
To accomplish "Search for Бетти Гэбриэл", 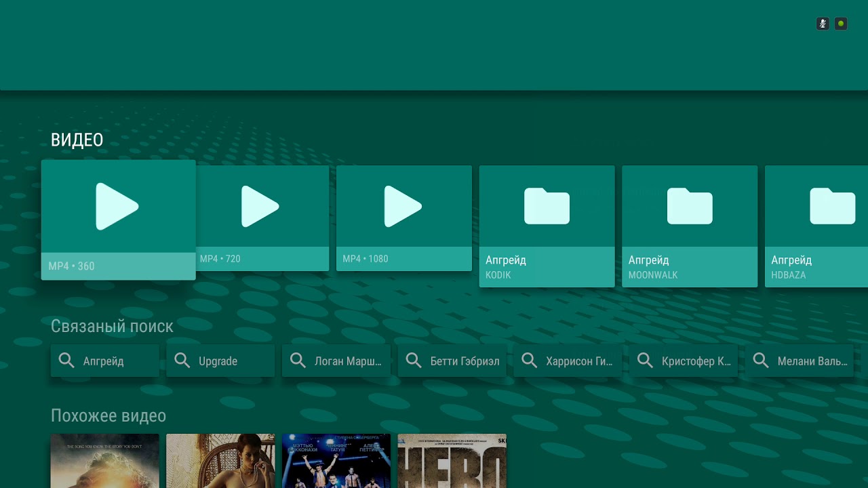I will [x=452, y=361].
